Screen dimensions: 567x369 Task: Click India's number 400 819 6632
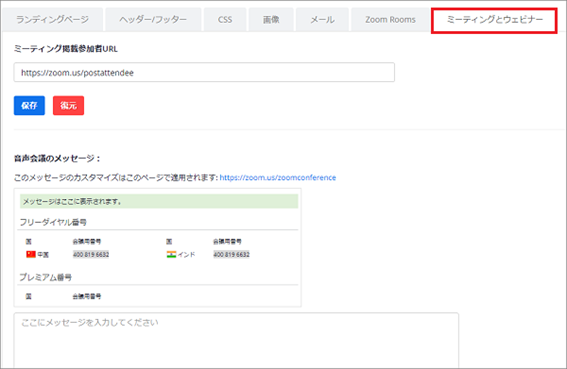231,254
